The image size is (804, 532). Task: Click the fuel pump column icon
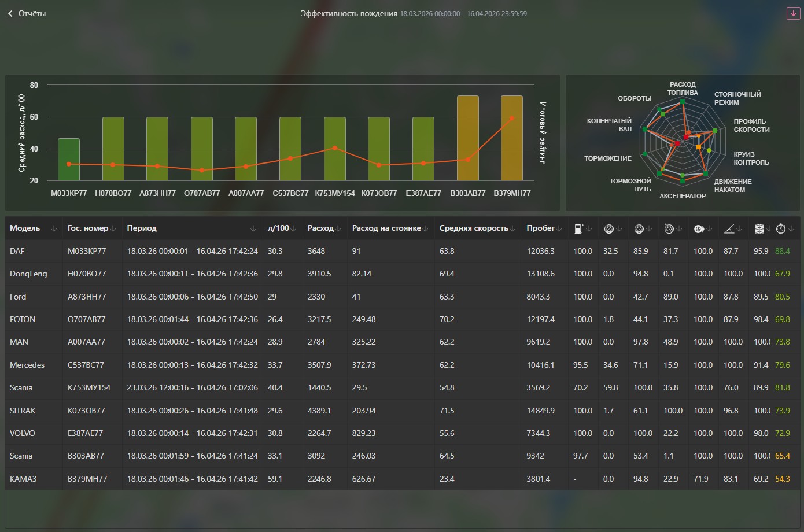coord(578,229)
